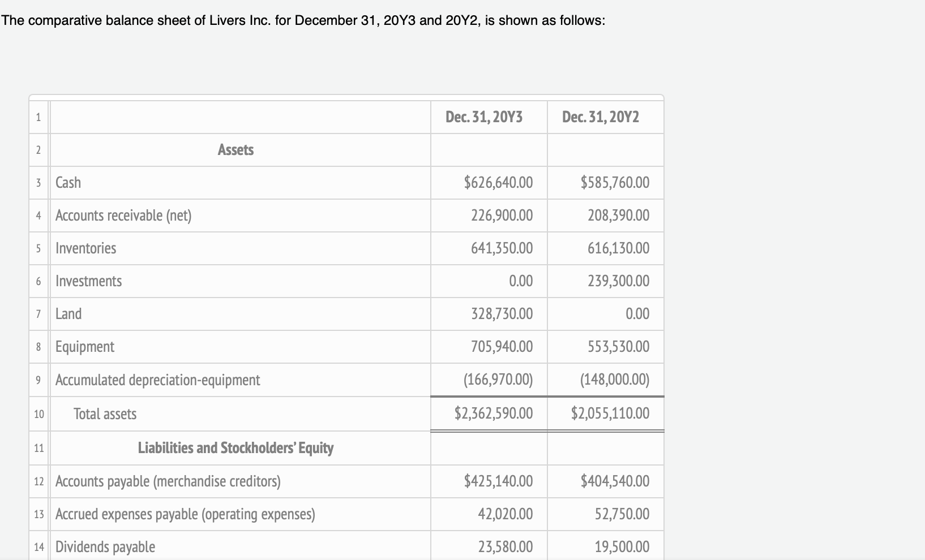Click the 226,900.00 receivable cell
The width and height of the screenshot is (925, 560).
coord(502,216)
